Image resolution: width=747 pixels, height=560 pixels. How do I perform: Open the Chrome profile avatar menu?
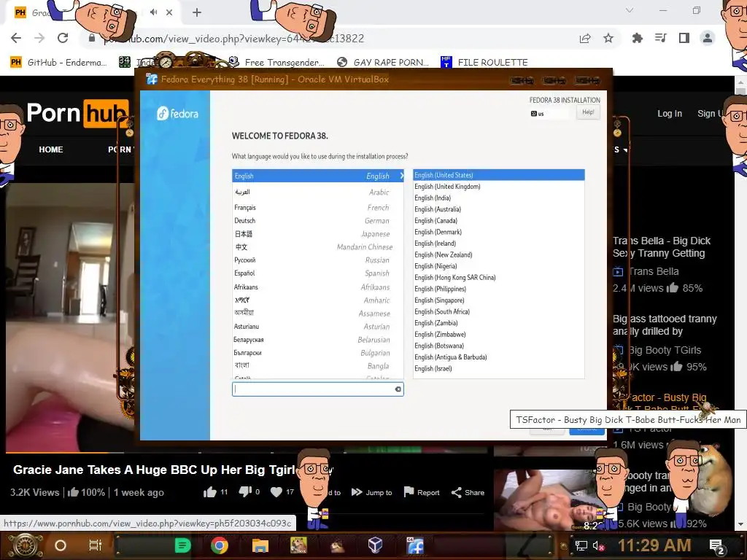(708, 38)
